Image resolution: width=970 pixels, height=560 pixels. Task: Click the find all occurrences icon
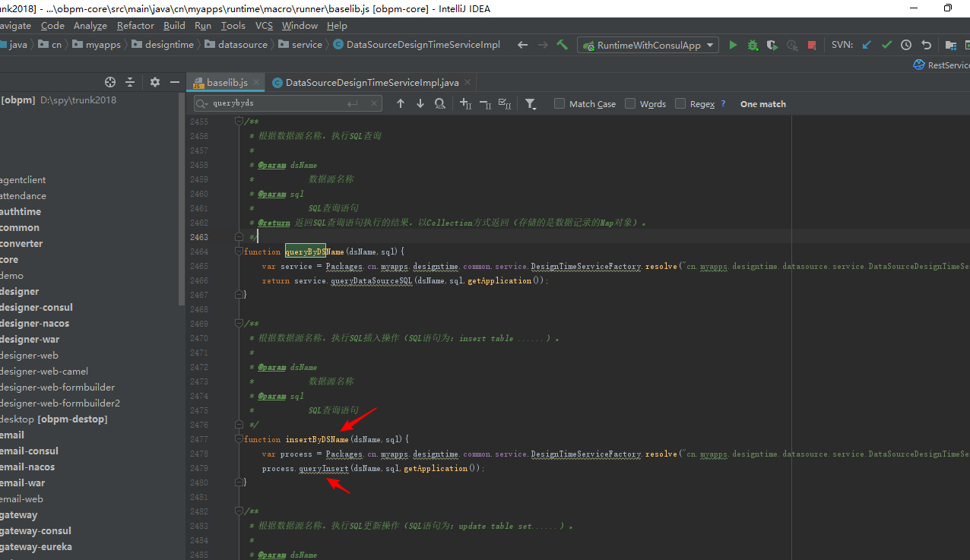(440, 103)
